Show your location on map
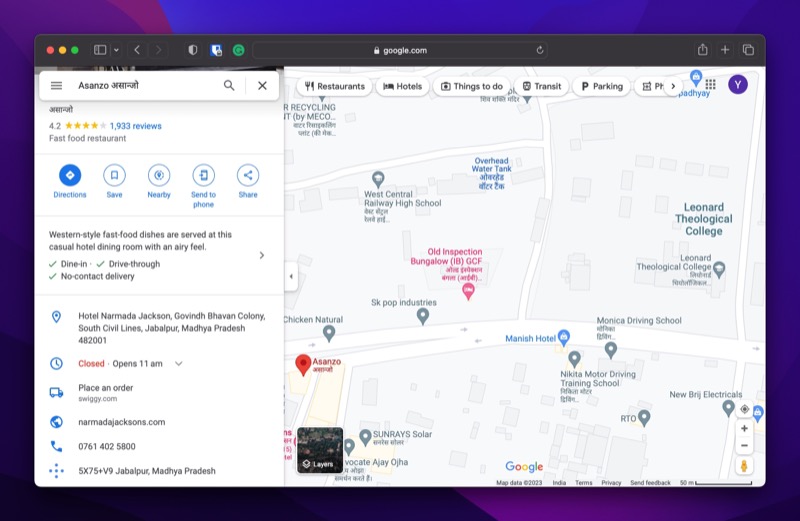The image size is (800, 521). [x=744, y=409]
